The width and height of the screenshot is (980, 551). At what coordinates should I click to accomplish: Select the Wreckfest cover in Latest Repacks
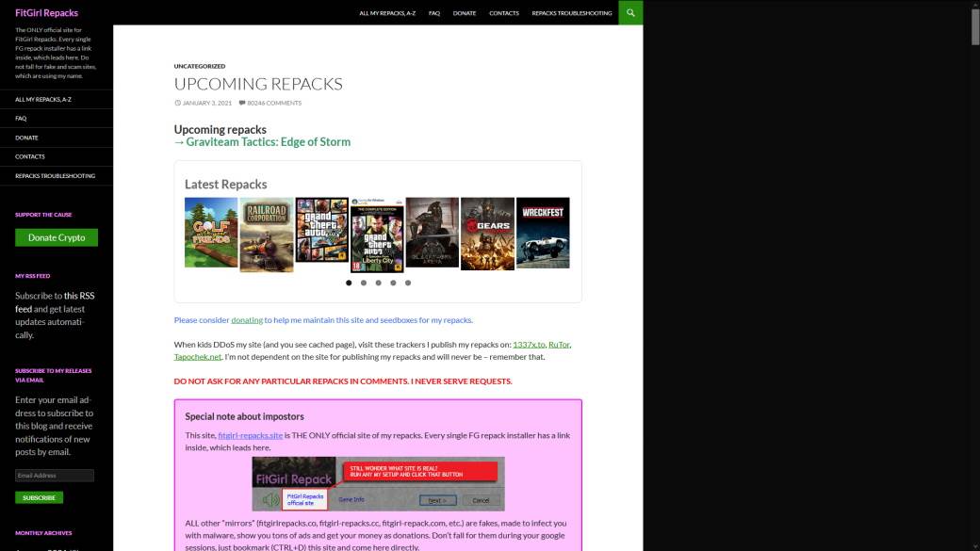(x=543, y=233)
